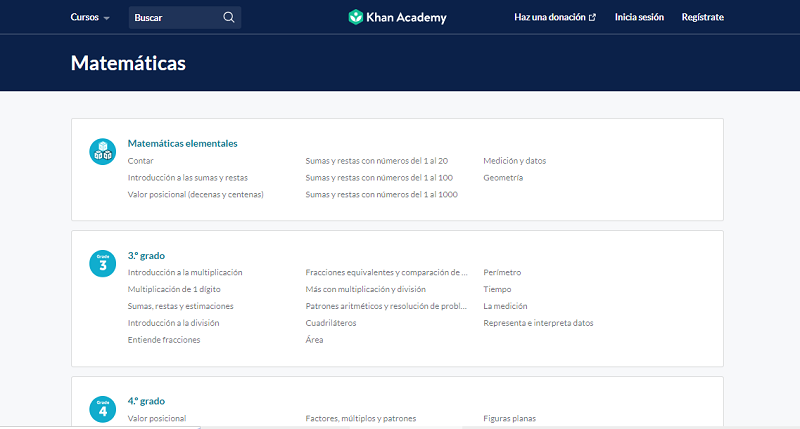Open the 4.º grado course heading
This screenshot has height=429, width=800.
(146, 401)
